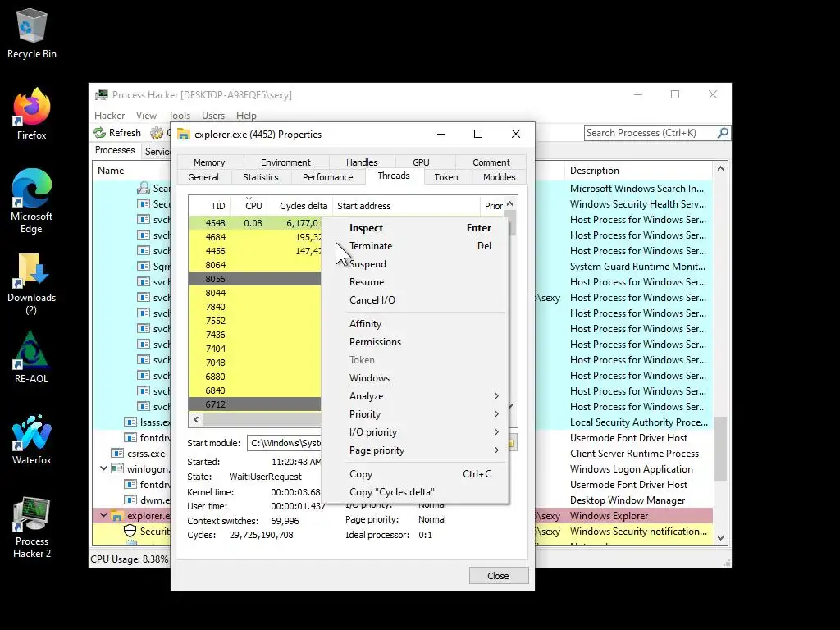Sort threads by TID column header

tap(210, 206)
